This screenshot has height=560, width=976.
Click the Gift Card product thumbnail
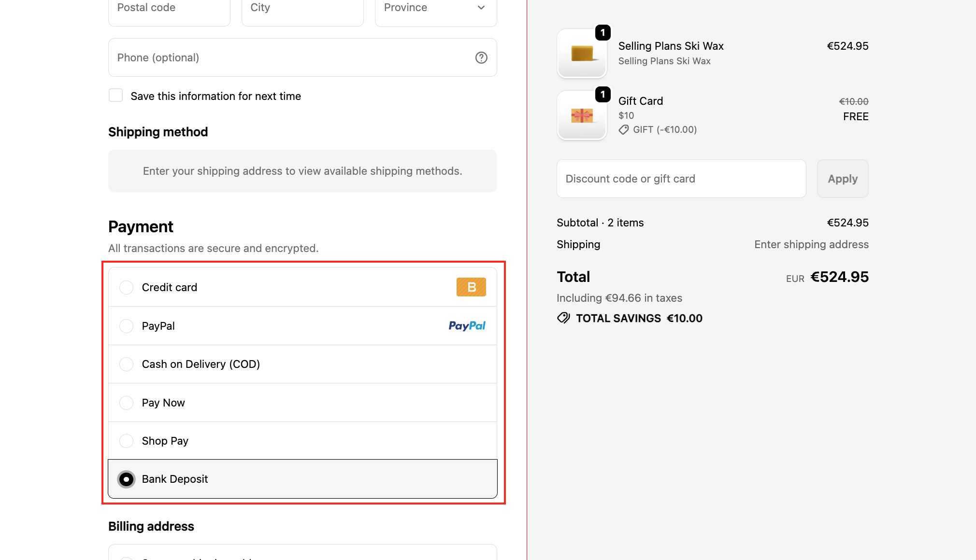[582, 116]
